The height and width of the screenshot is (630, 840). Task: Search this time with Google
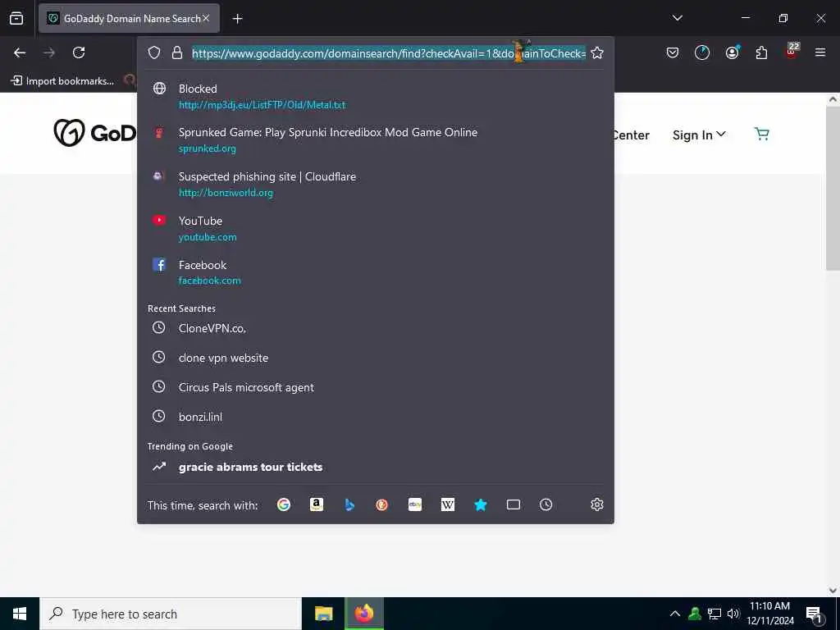tap(283, 504)
